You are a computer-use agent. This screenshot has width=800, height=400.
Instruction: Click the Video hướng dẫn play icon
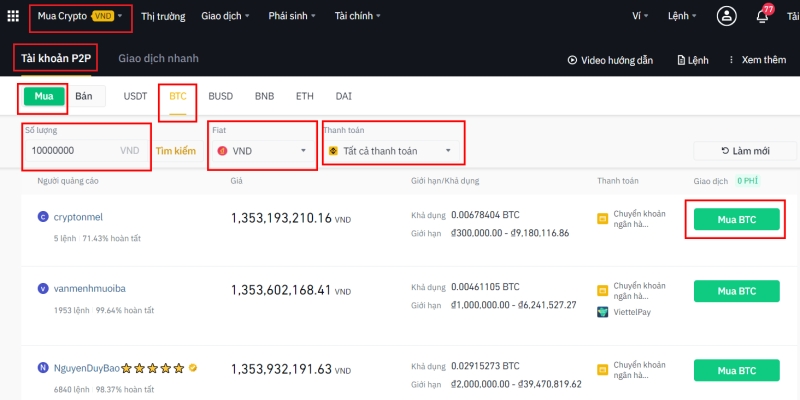coord(572,60)
